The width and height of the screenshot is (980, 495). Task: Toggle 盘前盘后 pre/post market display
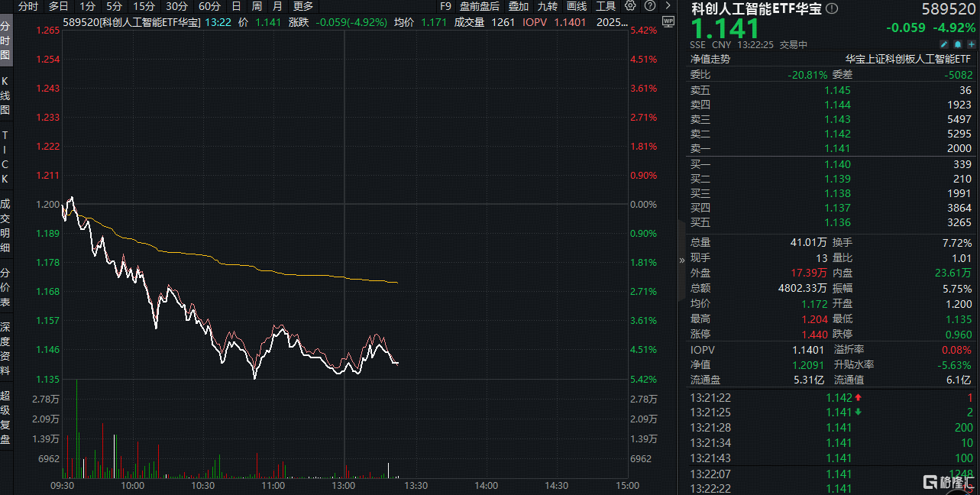pyautogui.click(x=480, y=6)
